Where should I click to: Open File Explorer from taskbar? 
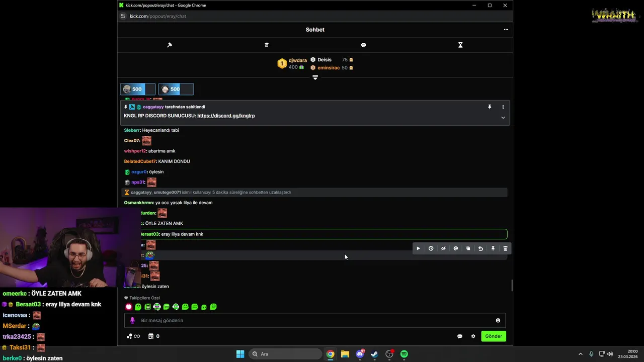[x=345, y=354]
